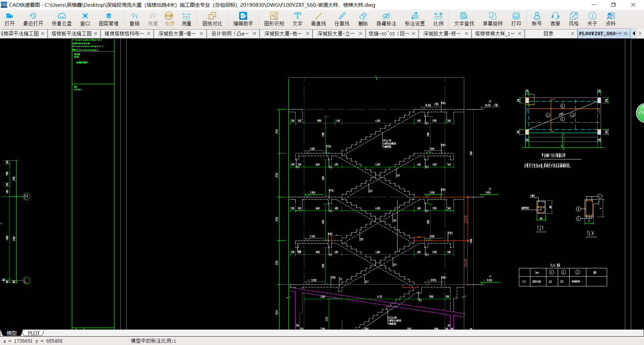Select the 测量 measure tool
The width and height of the screenshot is (644, 345).
tap(186, 19)
